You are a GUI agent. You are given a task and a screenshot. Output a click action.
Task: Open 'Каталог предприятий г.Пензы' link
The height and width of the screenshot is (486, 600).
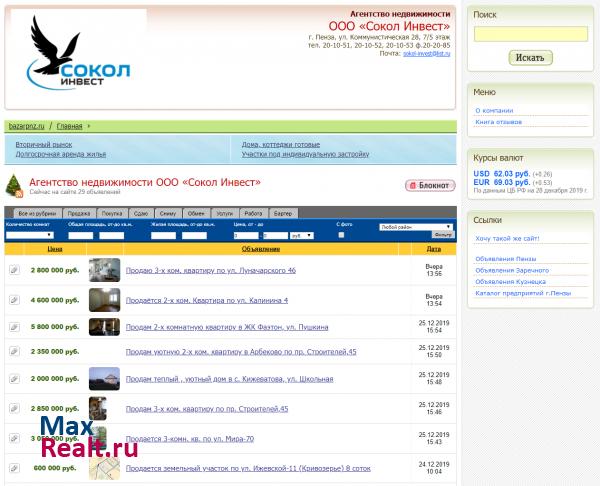(523, 293)
